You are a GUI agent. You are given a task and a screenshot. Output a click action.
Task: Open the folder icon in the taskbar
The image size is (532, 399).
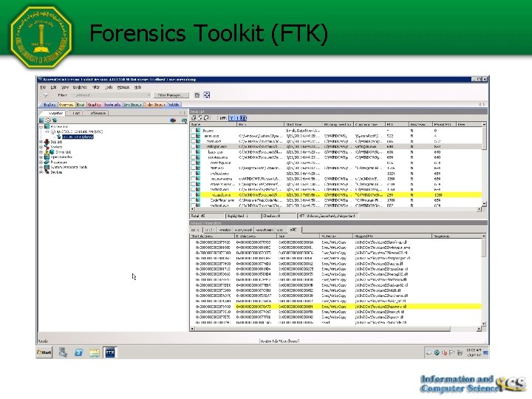[x=95, y=353]
